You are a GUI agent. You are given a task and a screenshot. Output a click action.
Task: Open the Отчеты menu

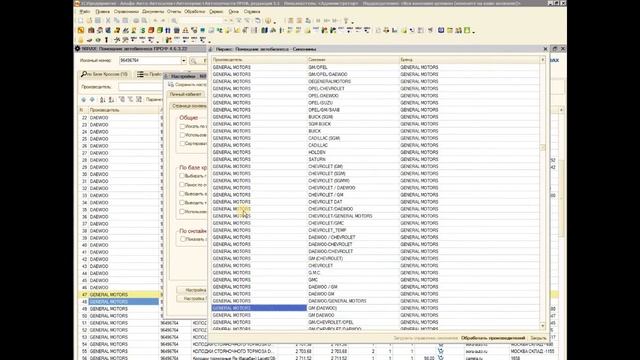[174, 12]
